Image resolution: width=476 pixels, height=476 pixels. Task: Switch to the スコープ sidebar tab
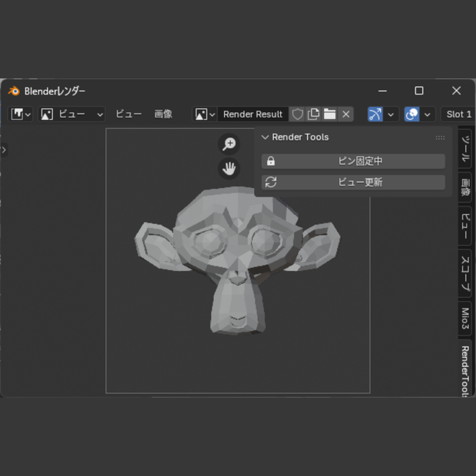[465, 273]
